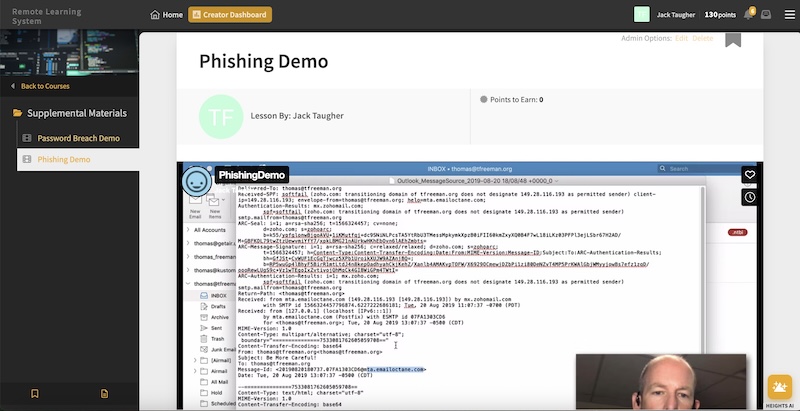Viewport: 800px width, 411px height.
Task: Click the clock watch-later icon on video
Action: (749, 197)
